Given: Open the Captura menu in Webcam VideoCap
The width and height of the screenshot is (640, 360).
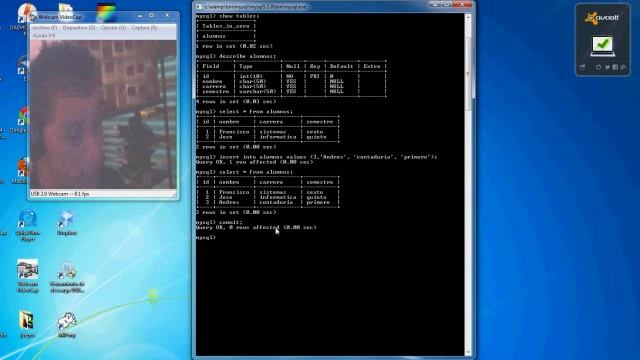Looking at the screenshot, I should point(144,28).
